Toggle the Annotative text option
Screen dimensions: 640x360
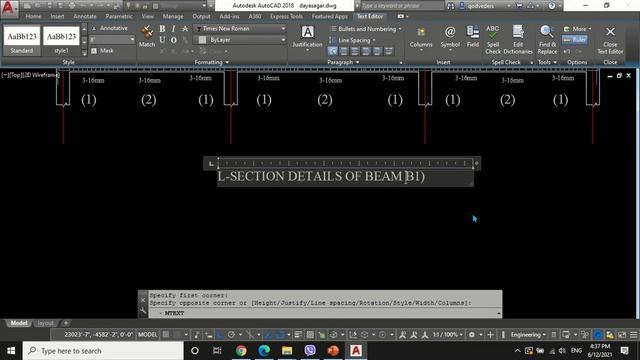tap(110, 28)
